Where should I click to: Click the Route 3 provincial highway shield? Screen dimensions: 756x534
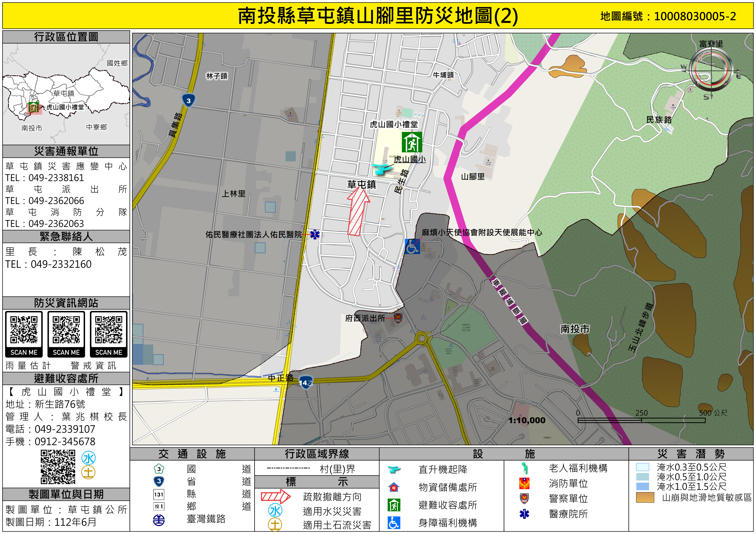(188, 100)
